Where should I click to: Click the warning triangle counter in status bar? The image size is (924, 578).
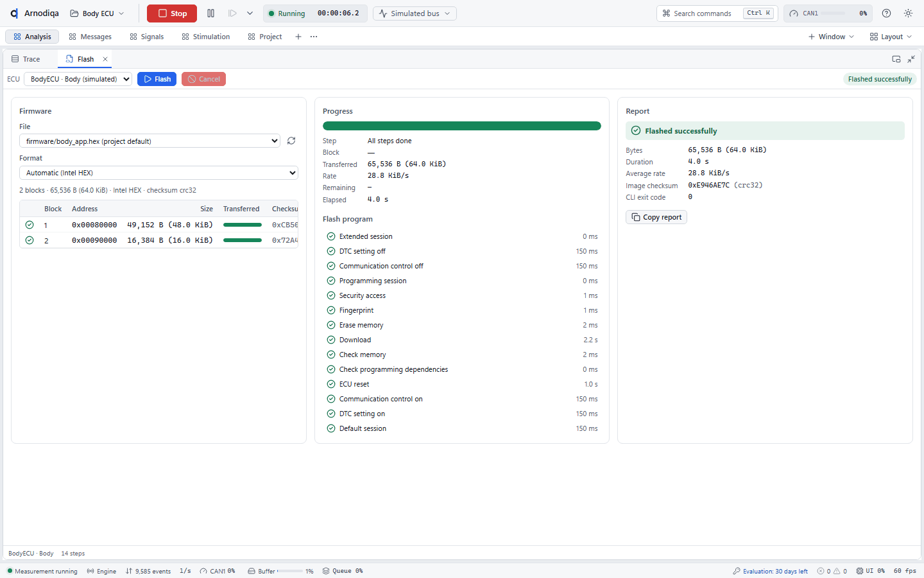tap(841, 571)
